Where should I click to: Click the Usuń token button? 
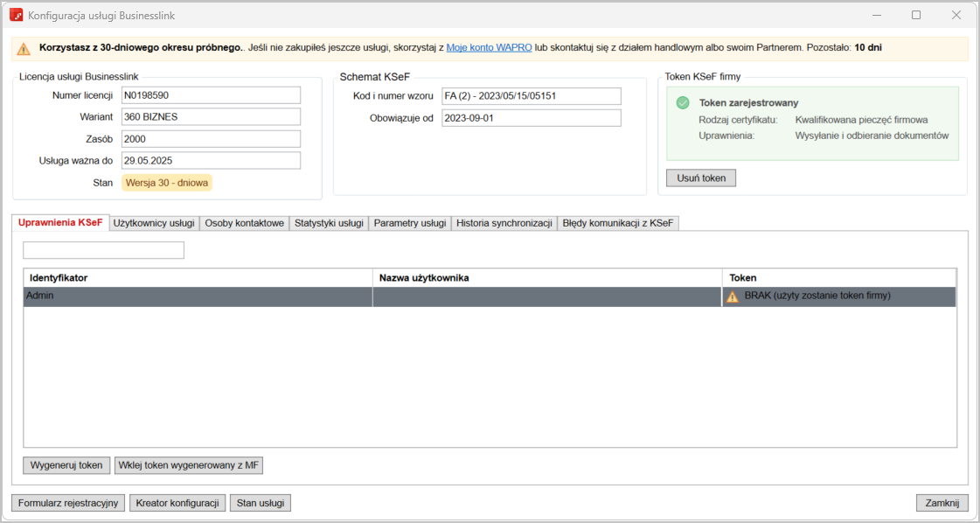tap(701, 178)
